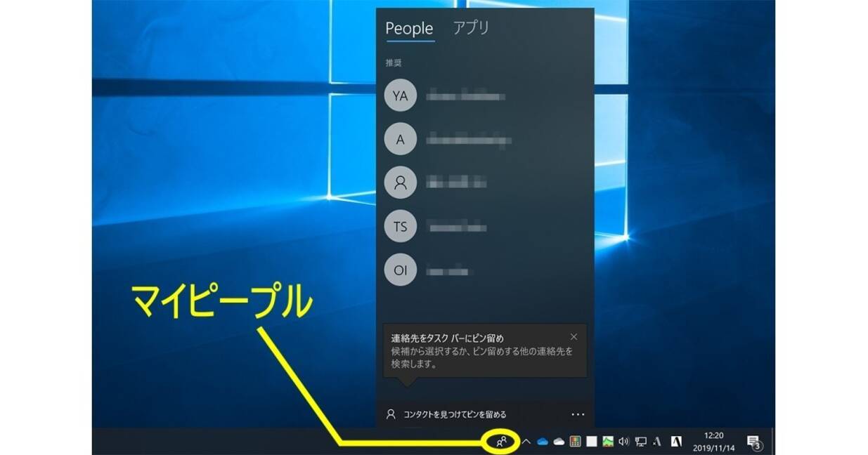This screenshot has height=455, width=868.
Task: Click the green chart tray icon
Action: tap(608, 442)
